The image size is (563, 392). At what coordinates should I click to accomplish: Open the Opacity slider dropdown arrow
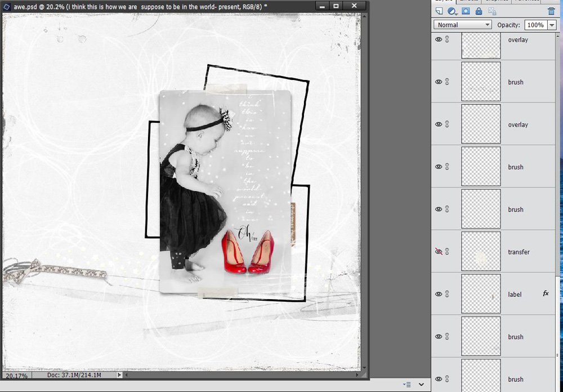click(x=552, y=25)
